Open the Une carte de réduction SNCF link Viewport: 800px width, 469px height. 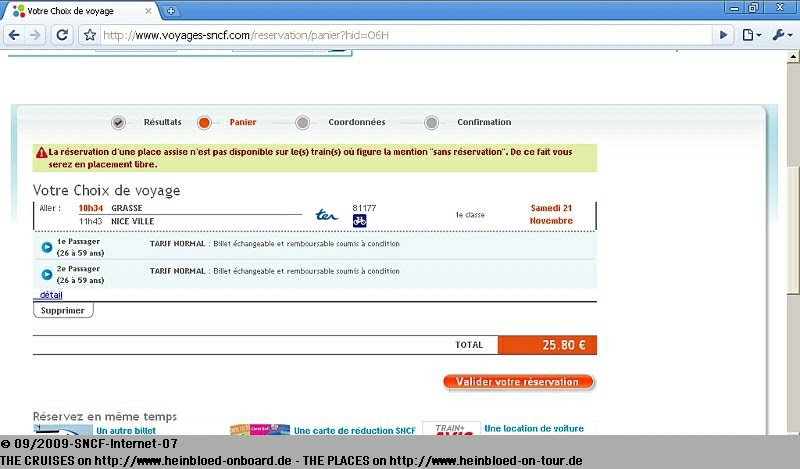355,431
